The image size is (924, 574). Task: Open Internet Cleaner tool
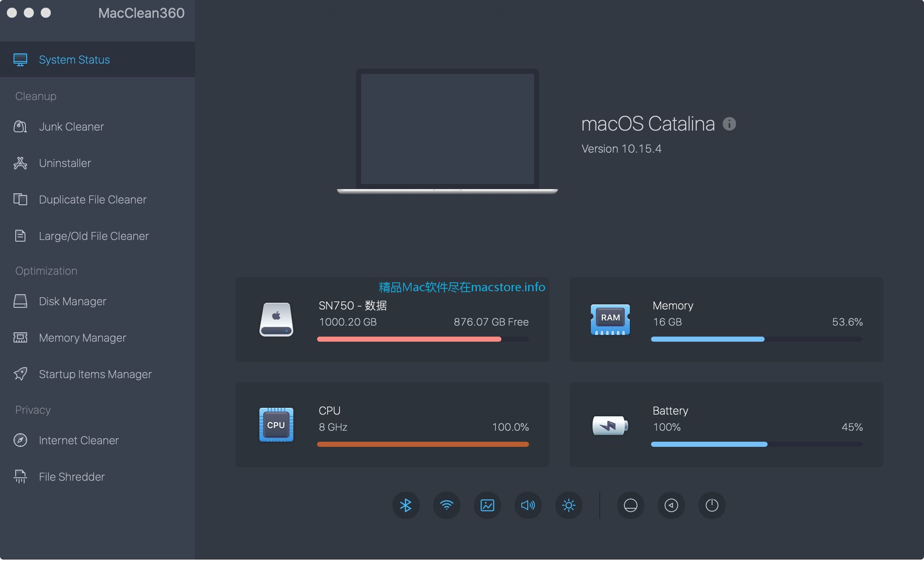point(79,440)
